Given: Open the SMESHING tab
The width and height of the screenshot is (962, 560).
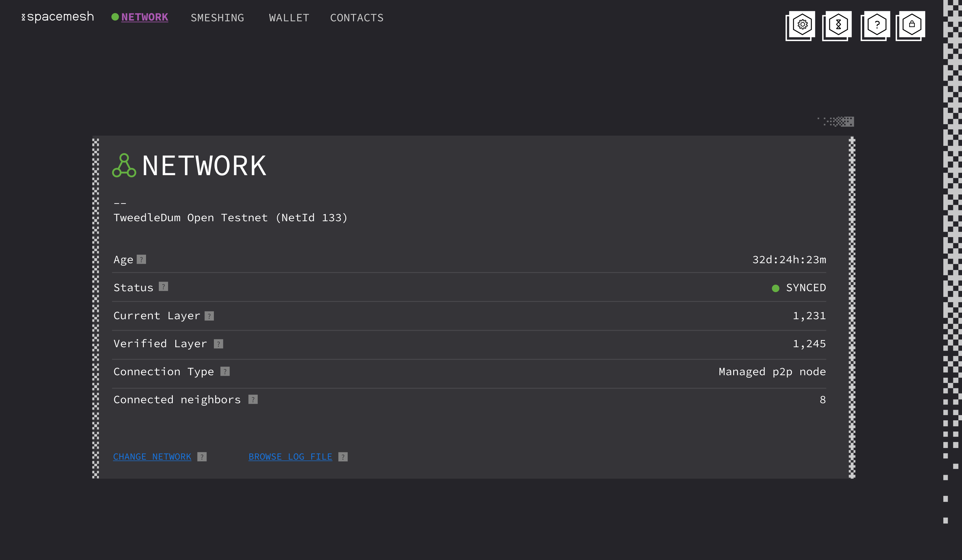Looking at the screenshot, I should [x=216, y=17].
